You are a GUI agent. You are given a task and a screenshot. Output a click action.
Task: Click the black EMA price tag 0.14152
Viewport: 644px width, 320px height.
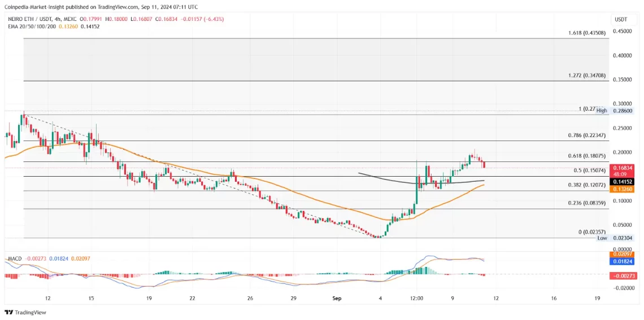click(622, 181)
